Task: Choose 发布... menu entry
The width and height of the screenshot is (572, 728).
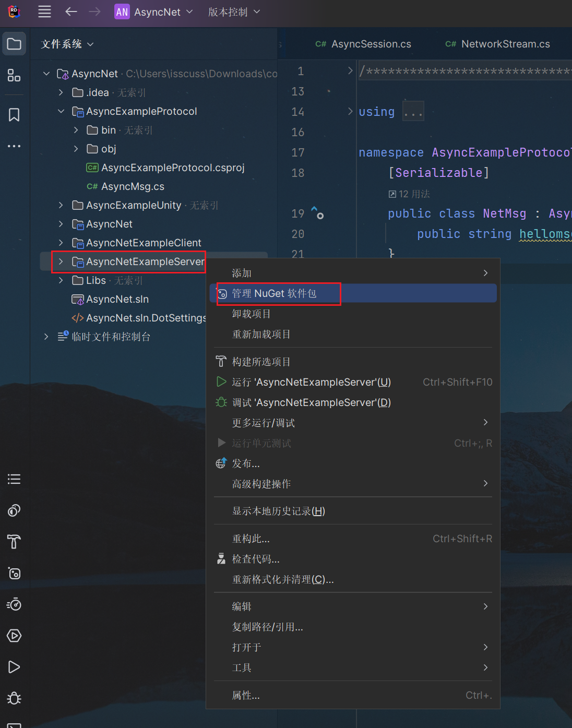Action: click(x=353, y=463)
